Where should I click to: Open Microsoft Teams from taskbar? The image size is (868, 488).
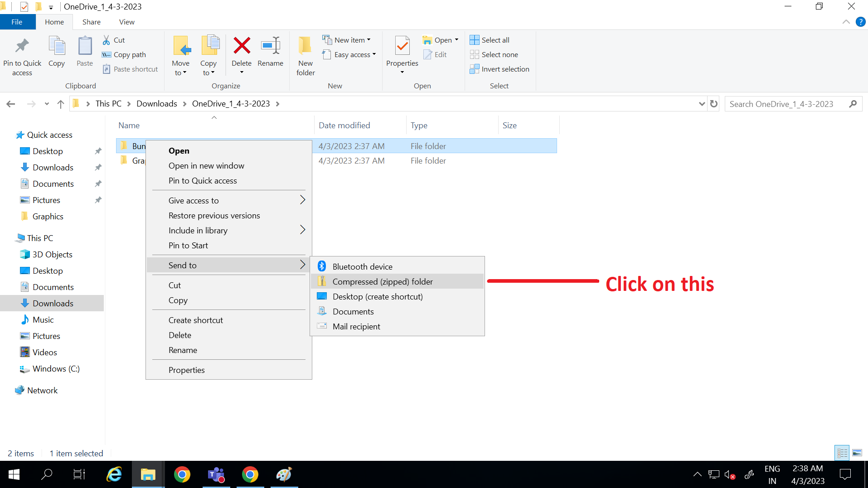point(216,474)
